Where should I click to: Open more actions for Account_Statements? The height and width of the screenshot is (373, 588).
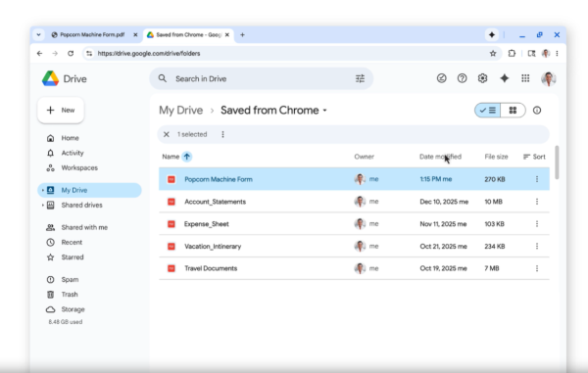tap(537, 202)
